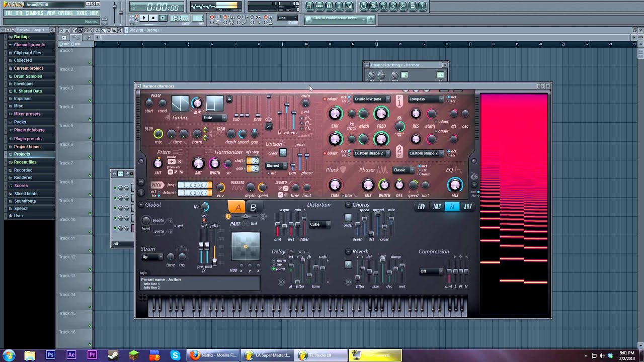Open the VIEW menu
Image resolution: width=644 pixels, height=362 pixels.
pos(51,13)
